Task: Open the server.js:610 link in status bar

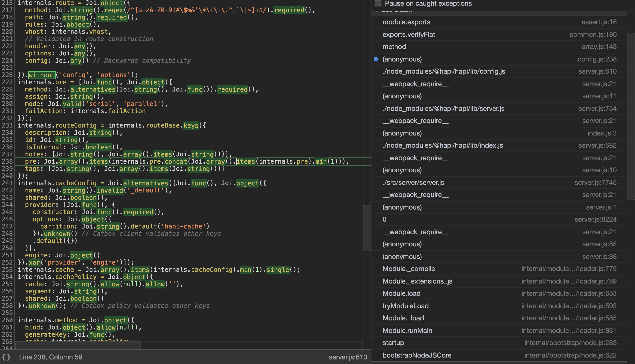Action: click(348, 357)
